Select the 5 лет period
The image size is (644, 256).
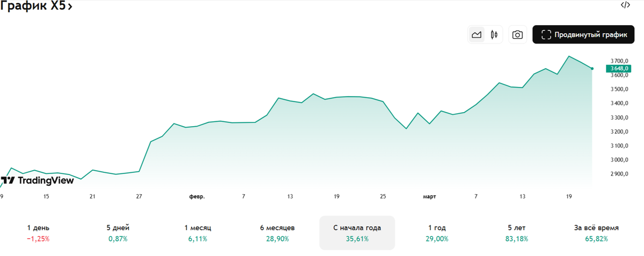516,233
